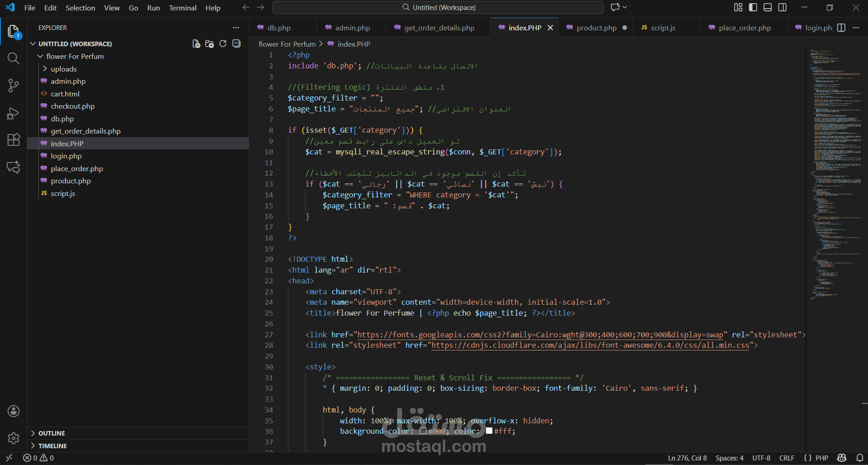Click the #fff color swatch on line 36
The image size is (868, 465).
(489, 431)
